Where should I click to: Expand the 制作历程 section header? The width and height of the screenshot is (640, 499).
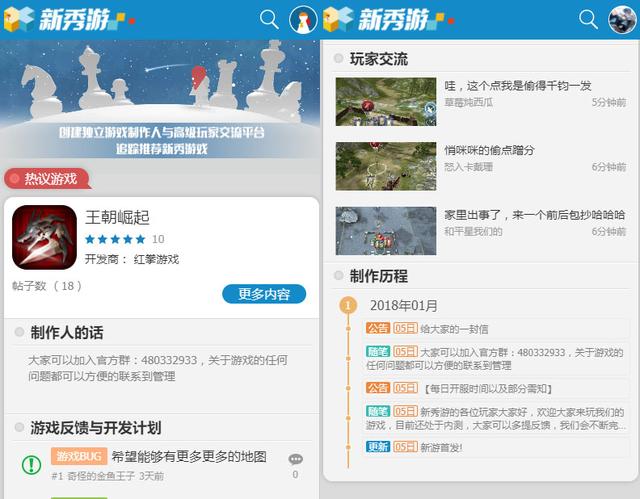click(378, 276)
